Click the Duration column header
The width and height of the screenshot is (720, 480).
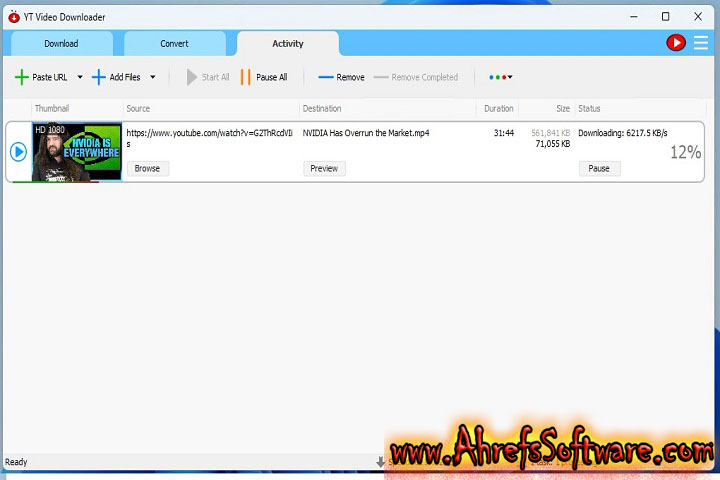pos(499,108)
